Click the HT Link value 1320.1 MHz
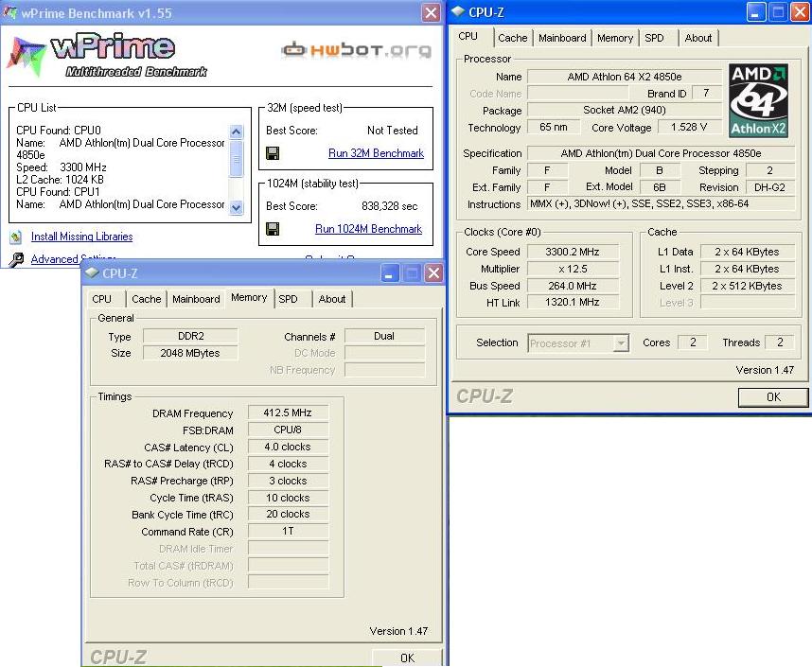Screen dimensions: 812x667 [x=573, y=303]
